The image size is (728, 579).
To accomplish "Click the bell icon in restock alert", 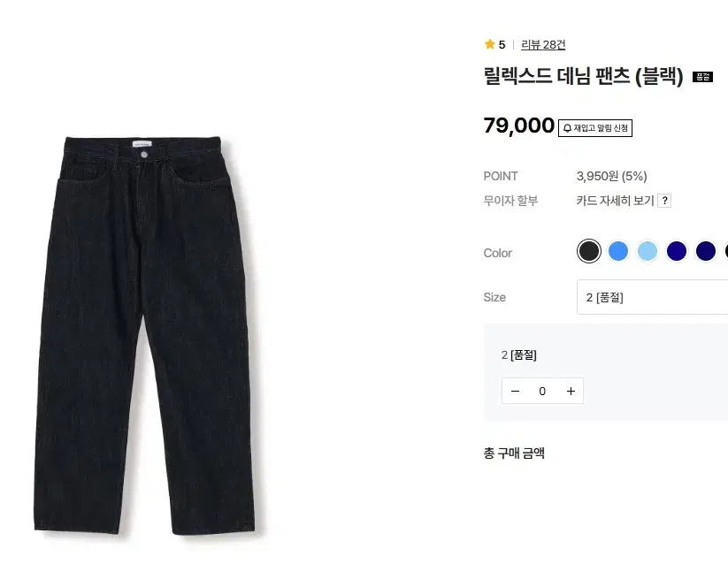I will point(568,128).
